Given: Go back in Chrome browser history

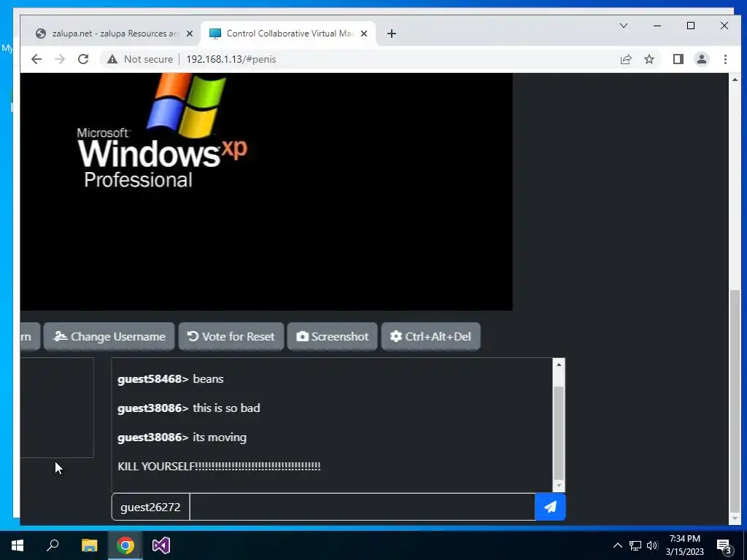Looking at the screenshot, I should pos(36,59).
